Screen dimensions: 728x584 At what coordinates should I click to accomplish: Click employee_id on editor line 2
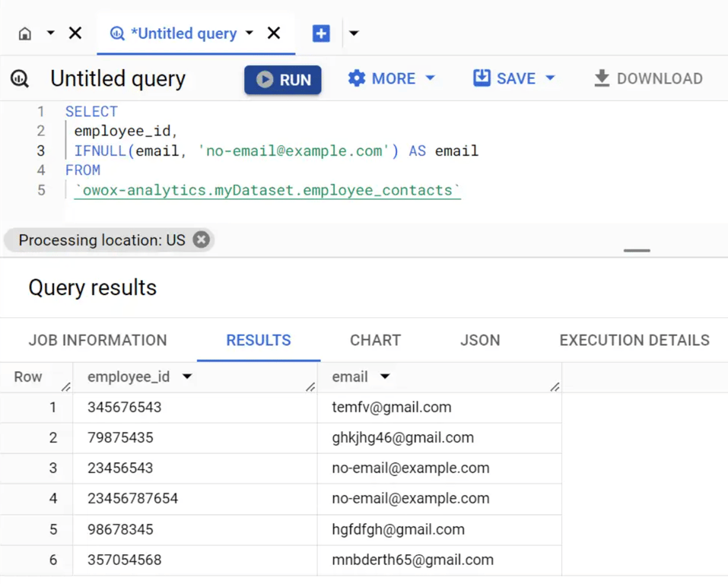tap(122, 132)
